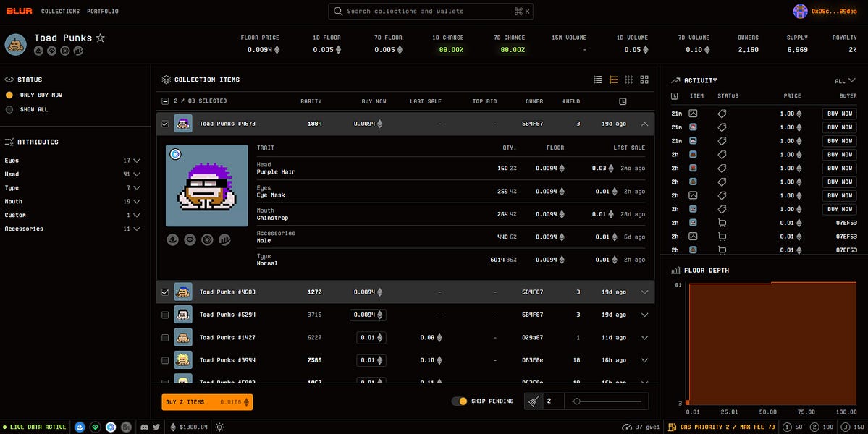Open theme settings sun icon in footer

click(219, 427)
